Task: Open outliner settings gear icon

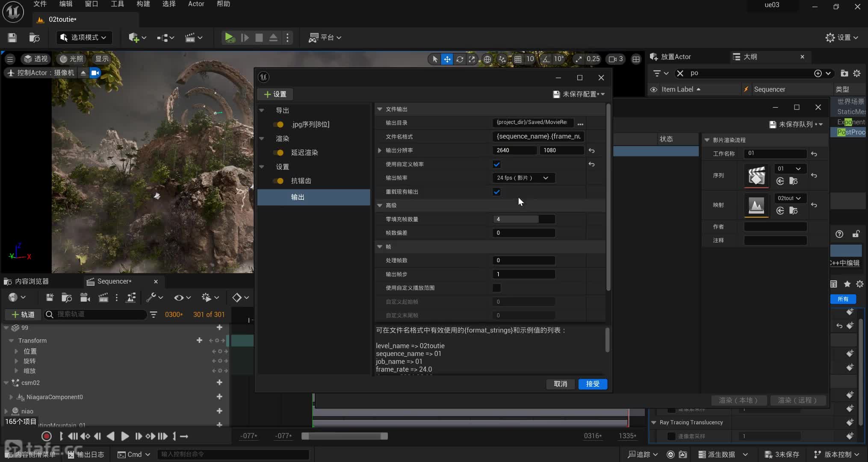Action: coord(857,74)
